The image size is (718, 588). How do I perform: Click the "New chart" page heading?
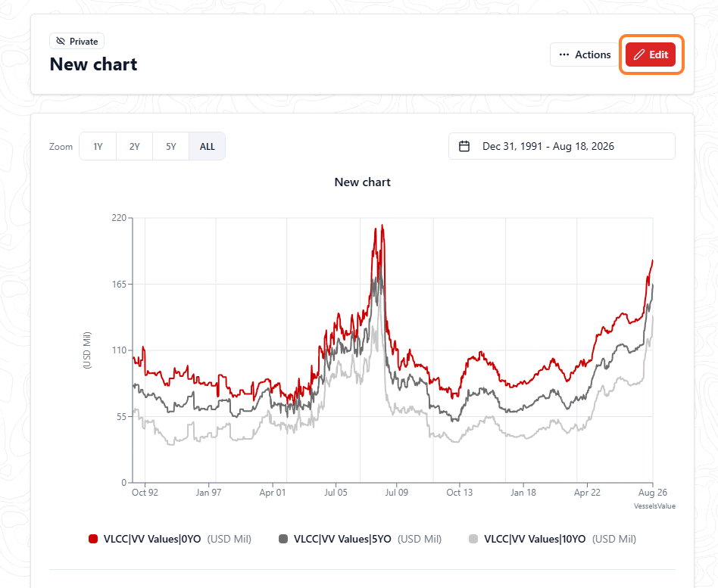tap(93, 64)
